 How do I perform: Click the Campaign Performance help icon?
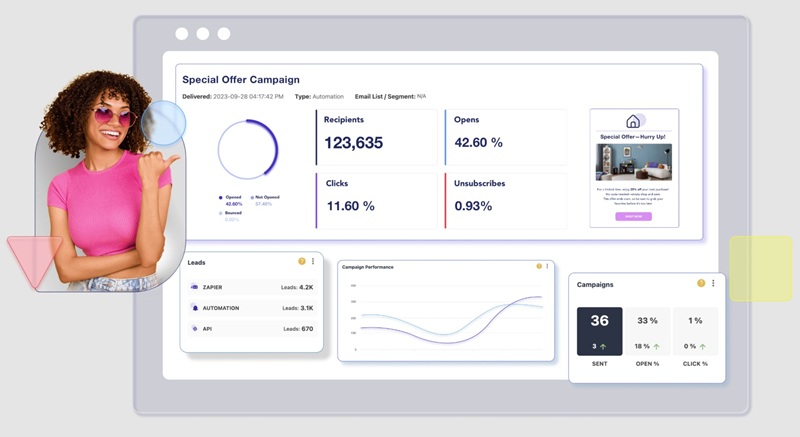click(x=539, y=266)
